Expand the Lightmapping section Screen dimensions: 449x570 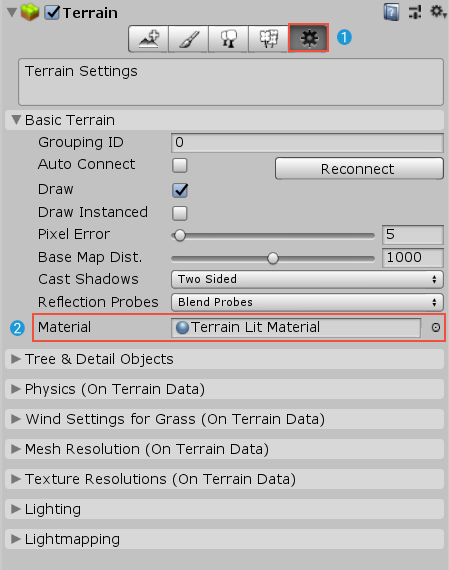[x=224, y=539]
